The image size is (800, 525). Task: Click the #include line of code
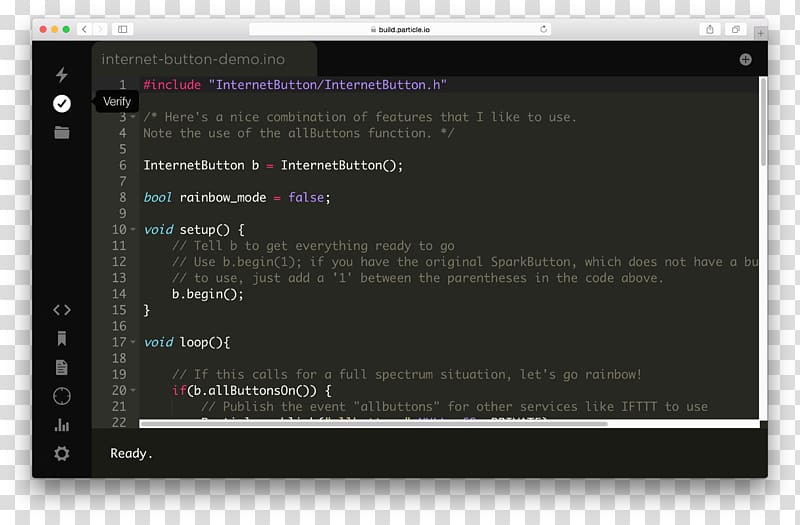point(295,85)
